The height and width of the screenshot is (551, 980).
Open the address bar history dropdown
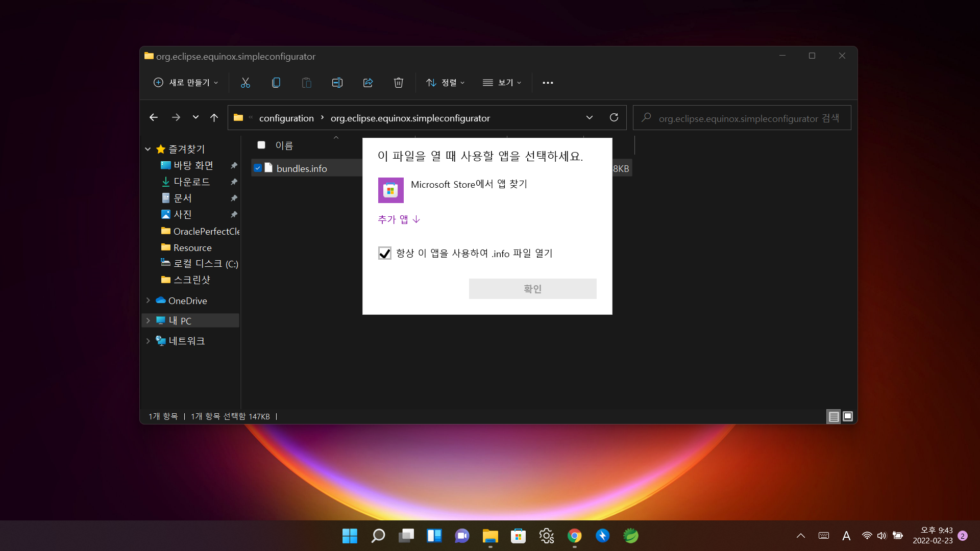point(590,118)
